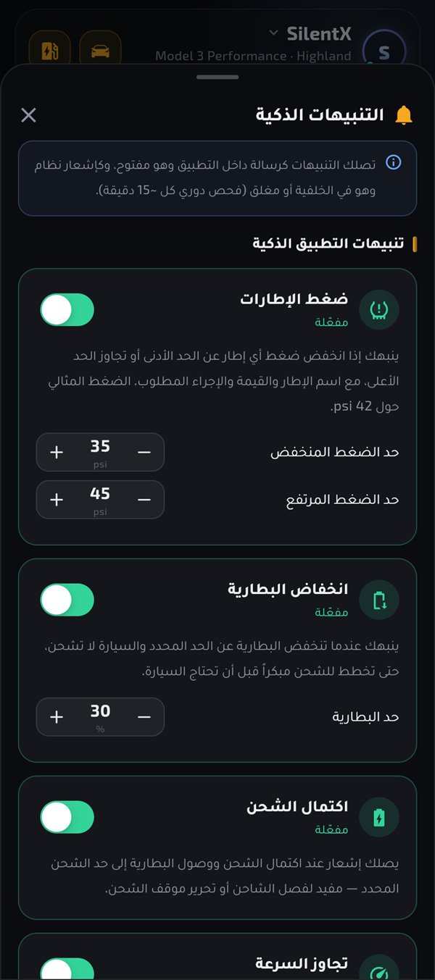This screenshot has width=435, height=980.
Task: Toggle the ضغط الإطارات alert switch
Action: pyautogui.click(x=67, y=310)
